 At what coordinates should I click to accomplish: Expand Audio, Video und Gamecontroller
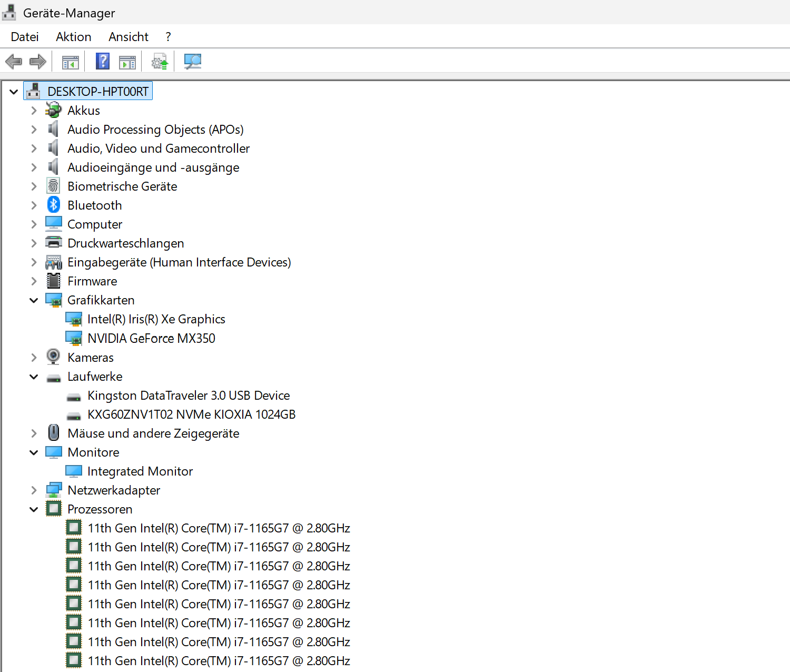click(34, 149)
